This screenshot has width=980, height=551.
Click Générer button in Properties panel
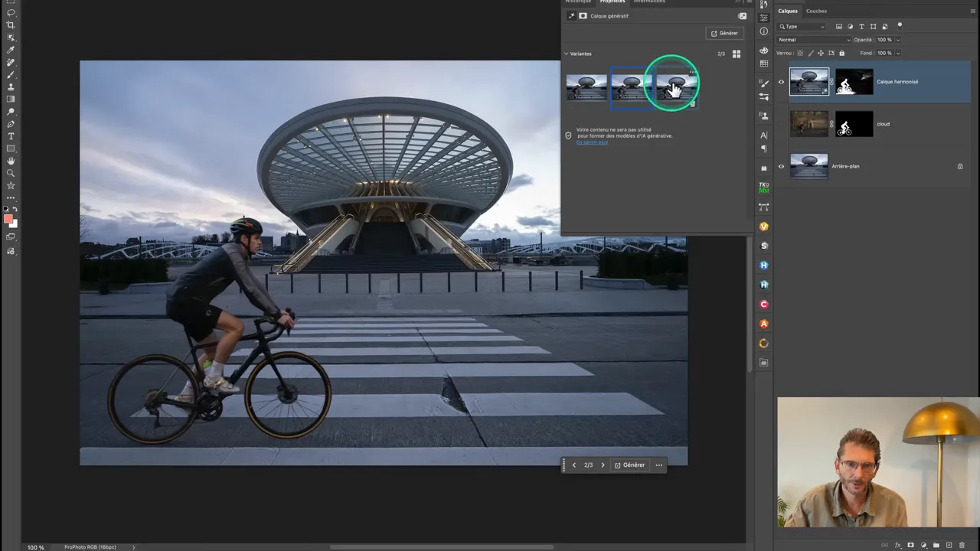724,33
